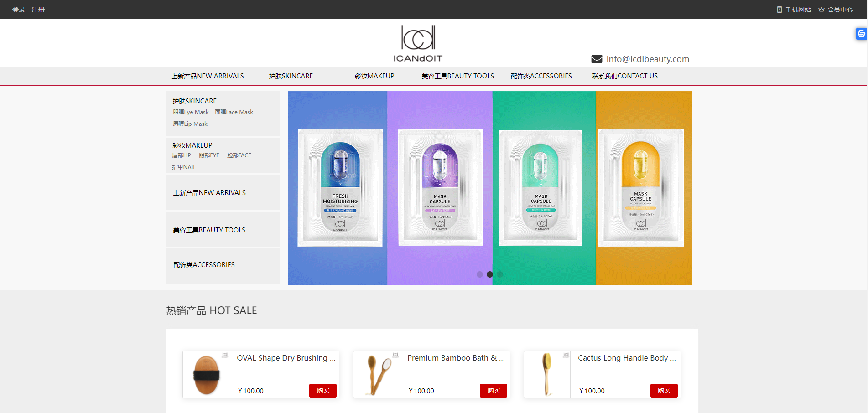Image resolution: width=868 pixels, height=413 pixels.
Task: Select the active second carousel dot
Action: [490, 274]
